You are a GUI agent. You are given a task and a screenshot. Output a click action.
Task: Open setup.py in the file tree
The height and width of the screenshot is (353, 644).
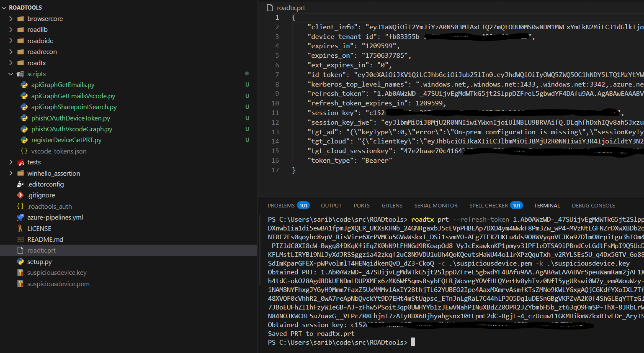[x=39, y=262]
